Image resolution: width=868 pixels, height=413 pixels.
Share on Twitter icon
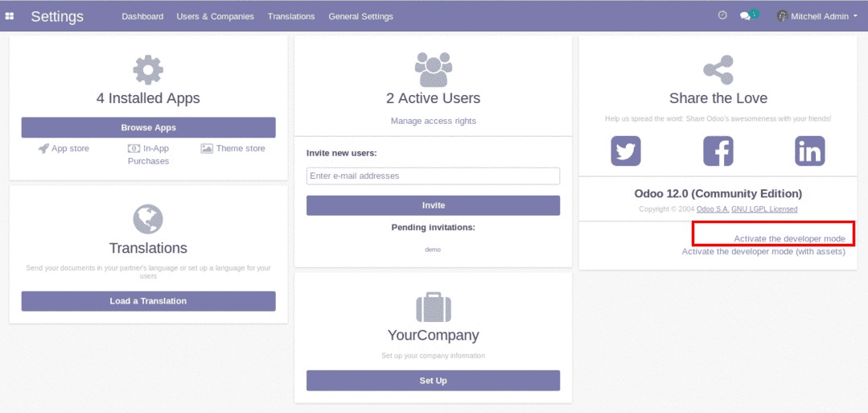[626, 151]
